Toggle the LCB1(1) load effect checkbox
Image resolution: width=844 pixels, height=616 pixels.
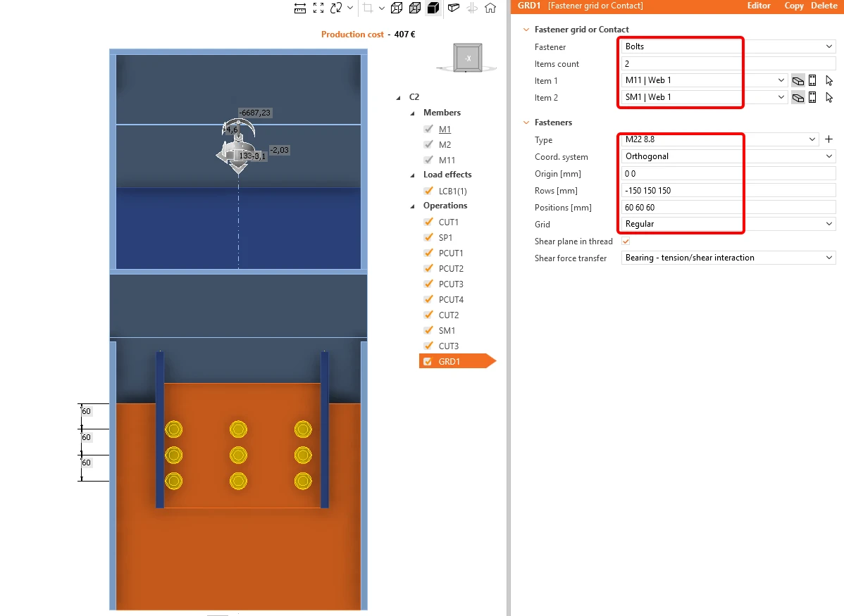429,191
